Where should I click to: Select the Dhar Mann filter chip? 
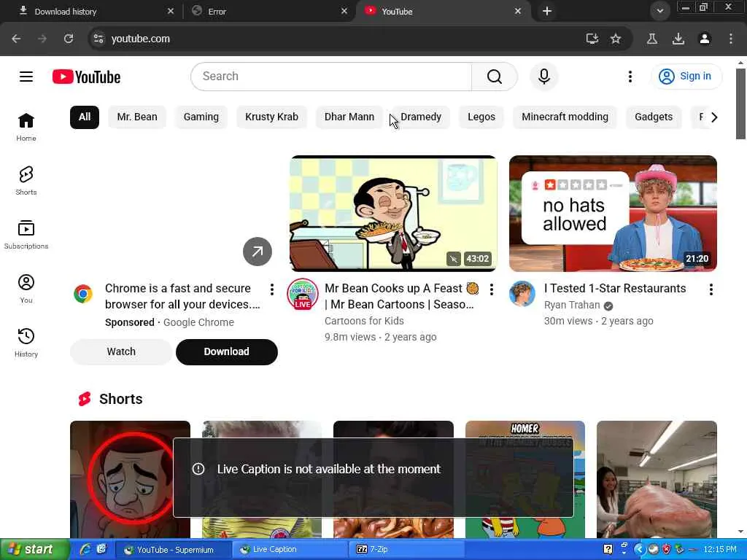349,117
